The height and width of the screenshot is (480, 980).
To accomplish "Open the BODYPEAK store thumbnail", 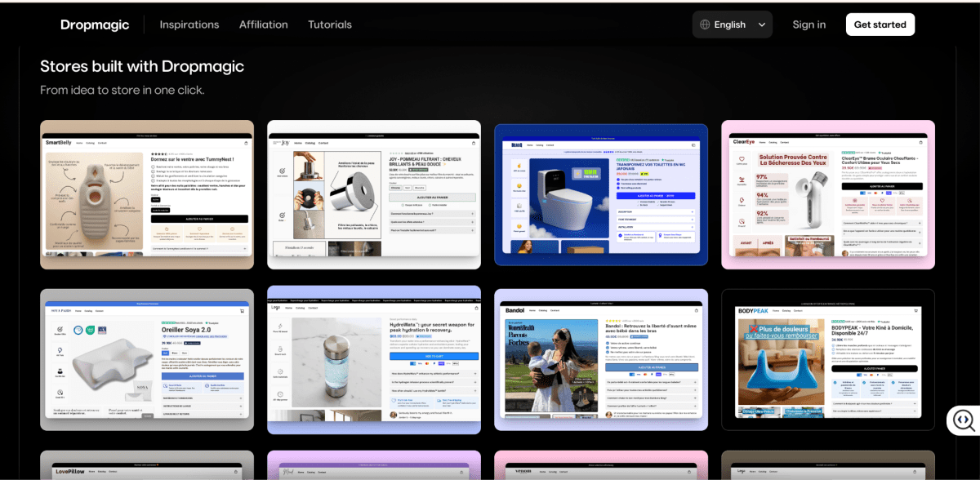I will coord(828,359).
